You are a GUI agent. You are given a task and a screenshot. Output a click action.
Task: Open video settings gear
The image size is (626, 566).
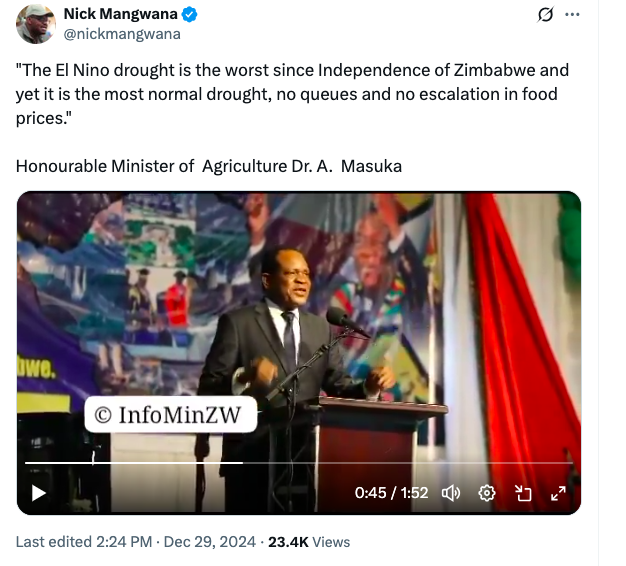coord(487,492)
